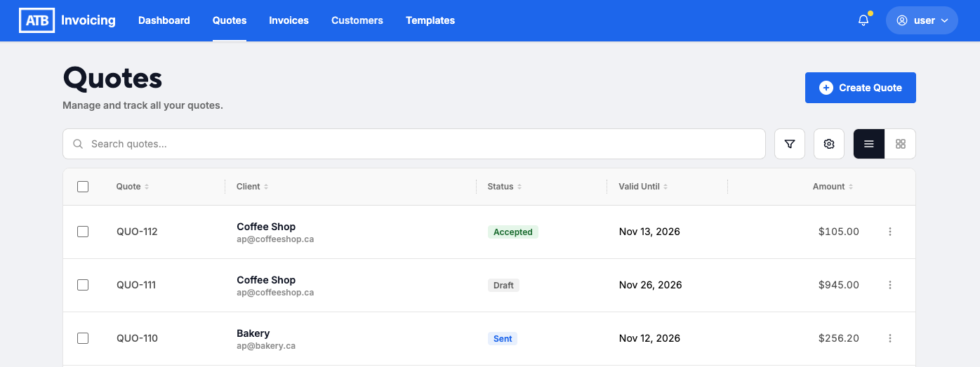
Task: Click the Nov 12, 2026 date
Action: (x=649, y=338)
